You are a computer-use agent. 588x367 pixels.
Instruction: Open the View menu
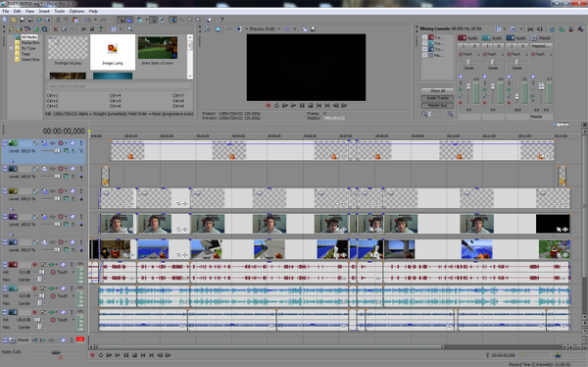[30, 11]
